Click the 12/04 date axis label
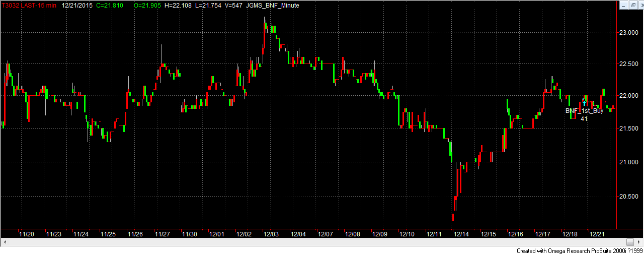Screen dimensions: 644x254 pos(298,234)
